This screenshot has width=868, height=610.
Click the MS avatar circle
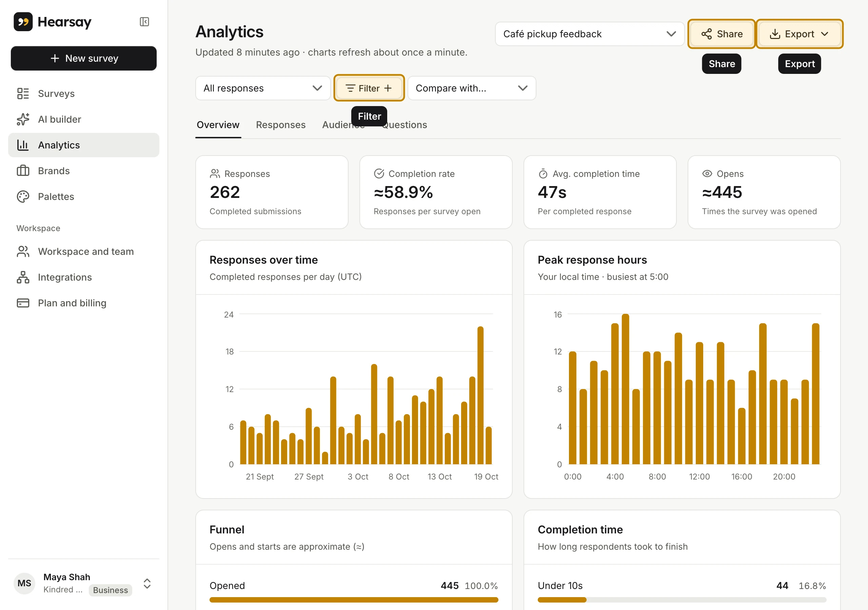pyautogui.click(x=24, y=583)
